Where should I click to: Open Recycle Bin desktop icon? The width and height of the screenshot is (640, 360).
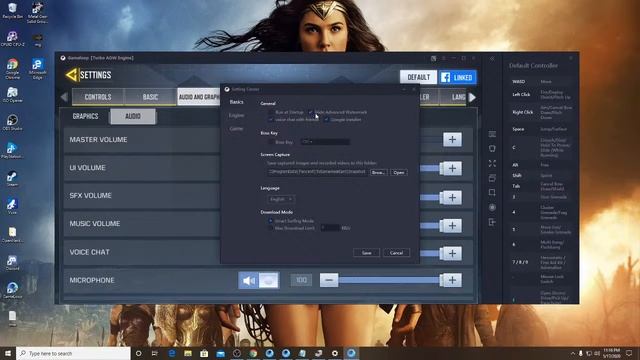[x=12, y=11]
